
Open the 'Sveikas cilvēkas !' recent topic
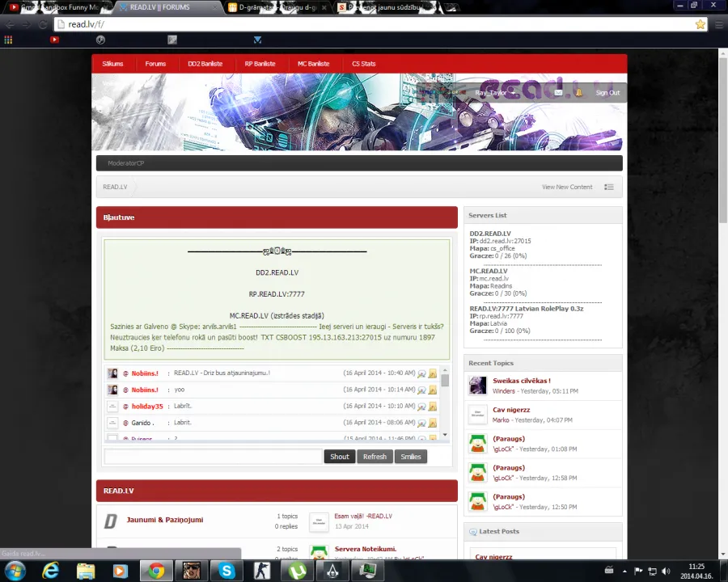click(522, 381)
